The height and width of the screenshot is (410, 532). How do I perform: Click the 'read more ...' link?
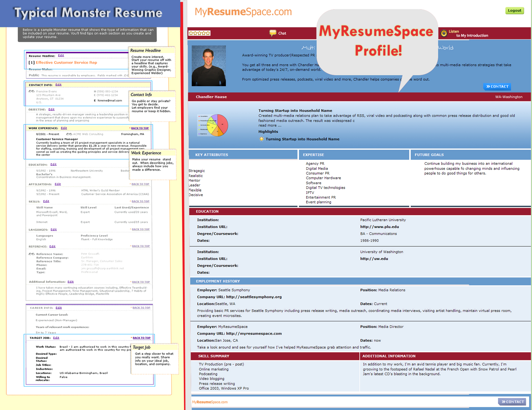click(x=270, y=125)
